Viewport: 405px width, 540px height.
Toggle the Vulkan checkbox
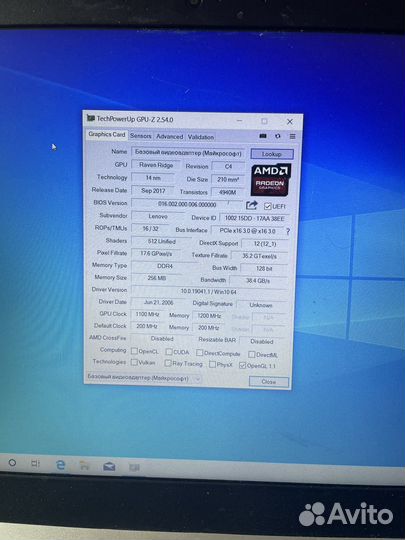(134, 362)
